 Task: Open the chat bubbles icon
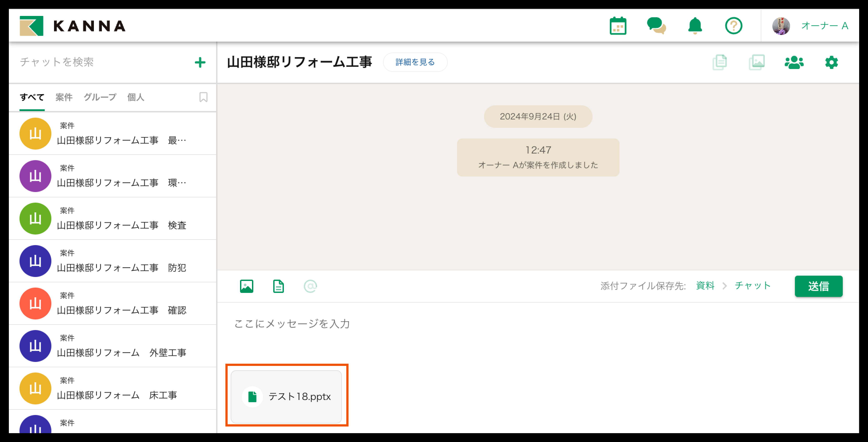(656, 26)
